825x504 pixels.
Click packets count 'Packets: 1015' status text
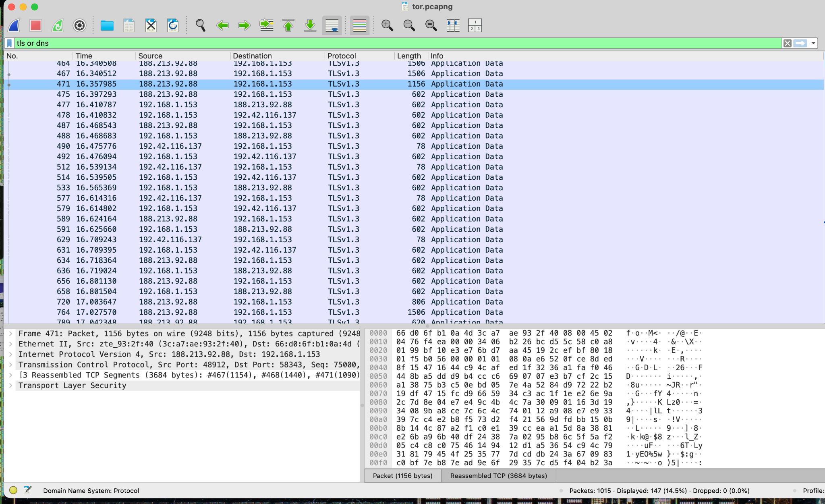590,491
